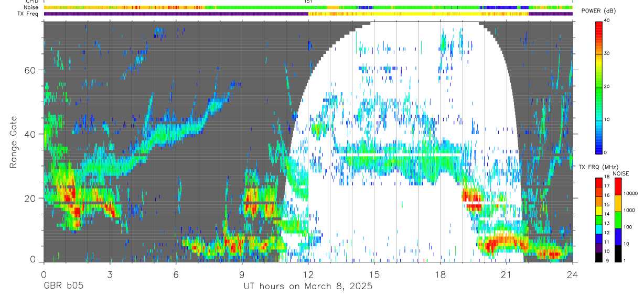
Task: Click the '151' CPID value above the plot
Action: pos(308,2)
